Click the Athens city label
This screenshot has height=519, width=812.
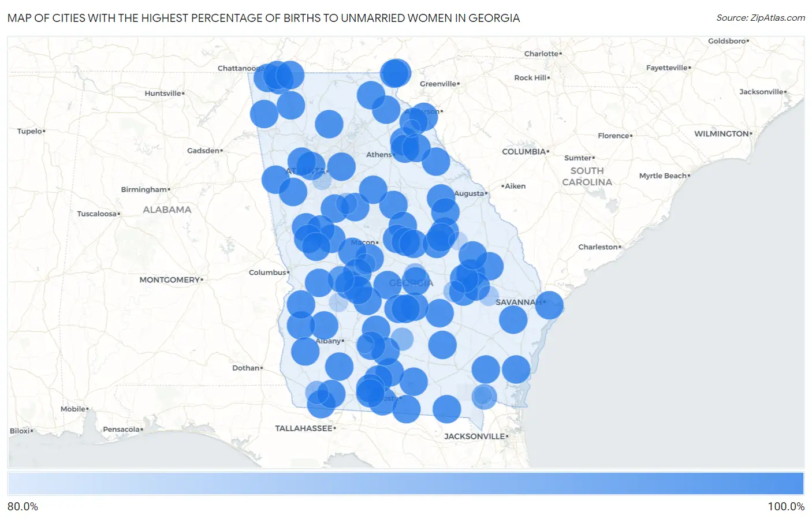tap(379, 154)
